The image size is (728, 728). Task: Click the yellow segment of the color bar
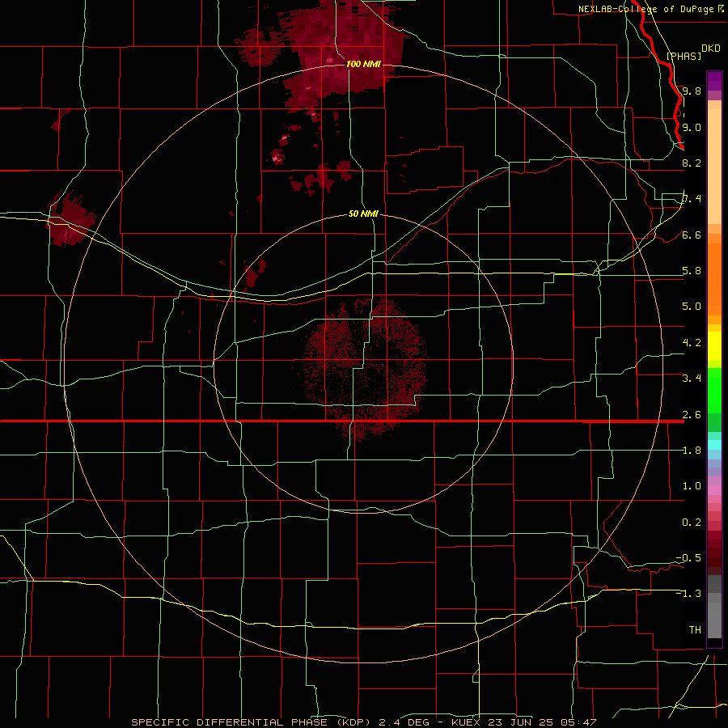point(714,346)
